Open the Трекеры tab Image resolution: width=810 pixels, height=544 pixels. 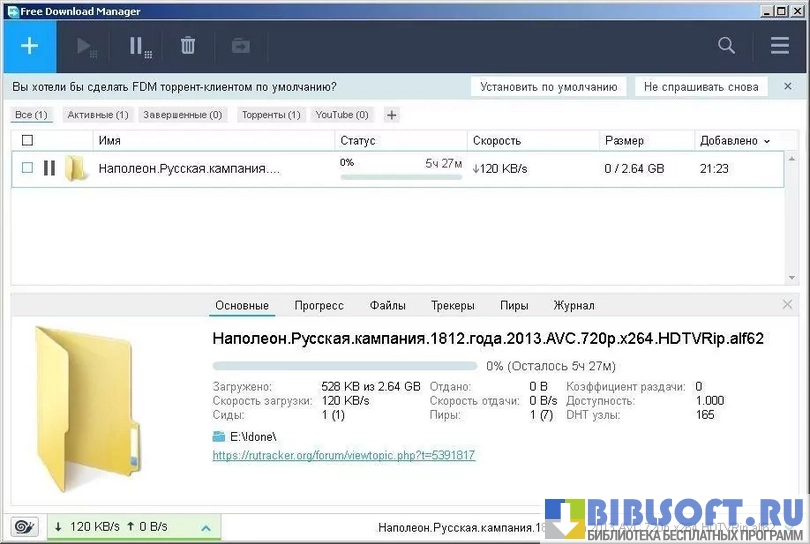click(x=452, y=306)
